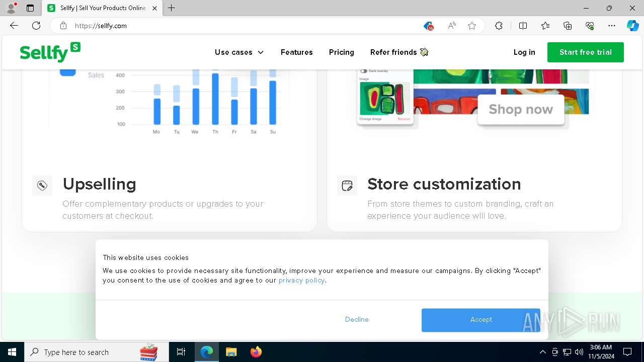Toggle split screen view
This screenshot has height=362, width=644.
(x=523, y=26)
